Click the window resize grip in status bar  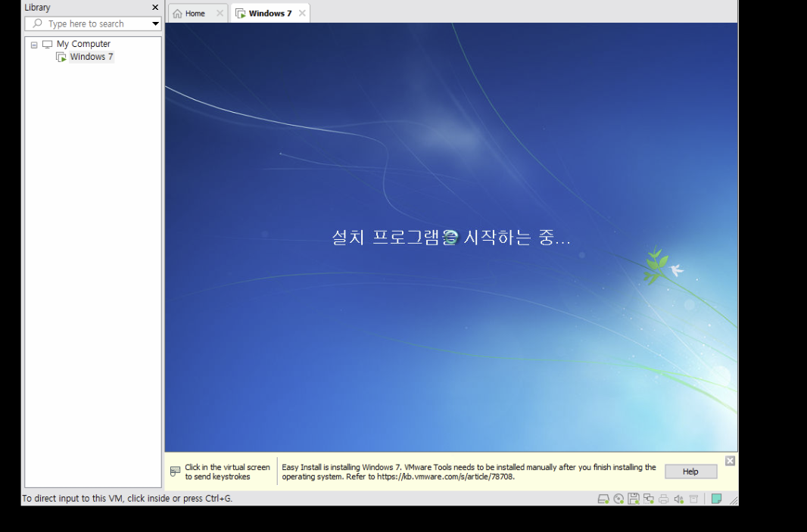(734, 499)
